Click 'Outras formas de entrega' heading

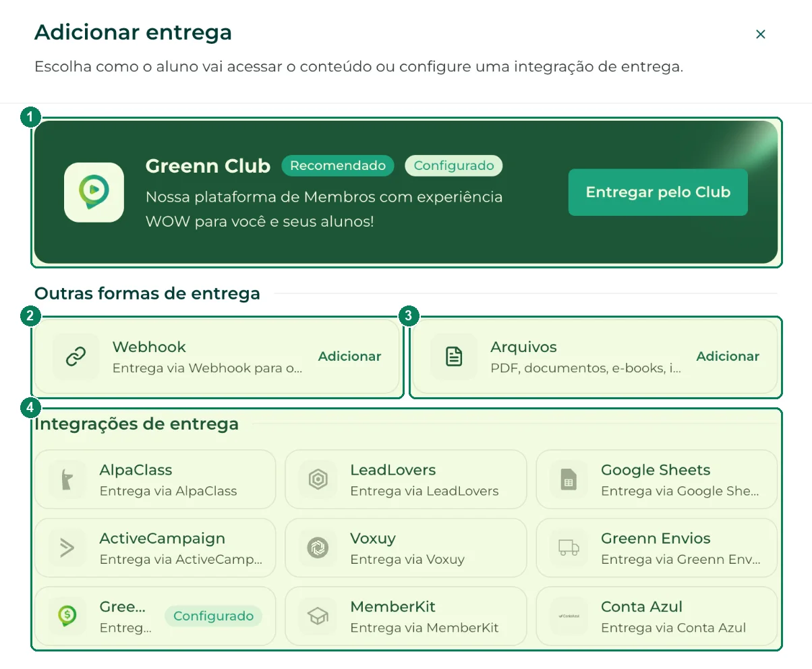tap(147, 294)
